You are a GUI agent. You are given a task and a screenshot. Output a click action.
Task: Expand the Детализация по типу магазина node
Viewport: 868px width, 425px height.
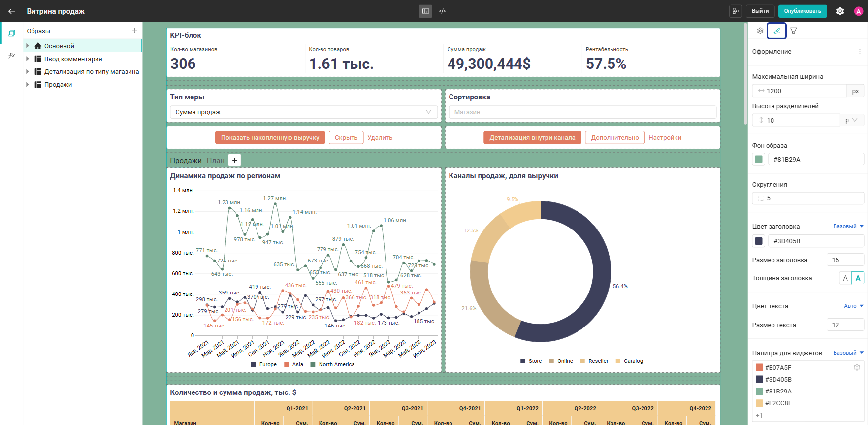click(x=28, y=71)
